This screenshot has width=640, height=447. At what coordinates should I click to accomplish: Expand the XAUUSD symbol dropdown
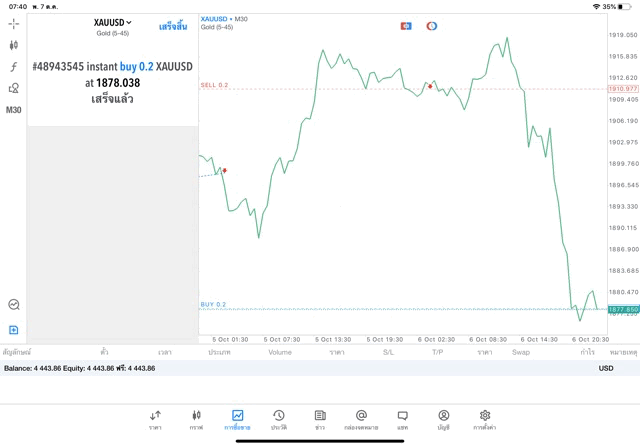coord(113,23)
